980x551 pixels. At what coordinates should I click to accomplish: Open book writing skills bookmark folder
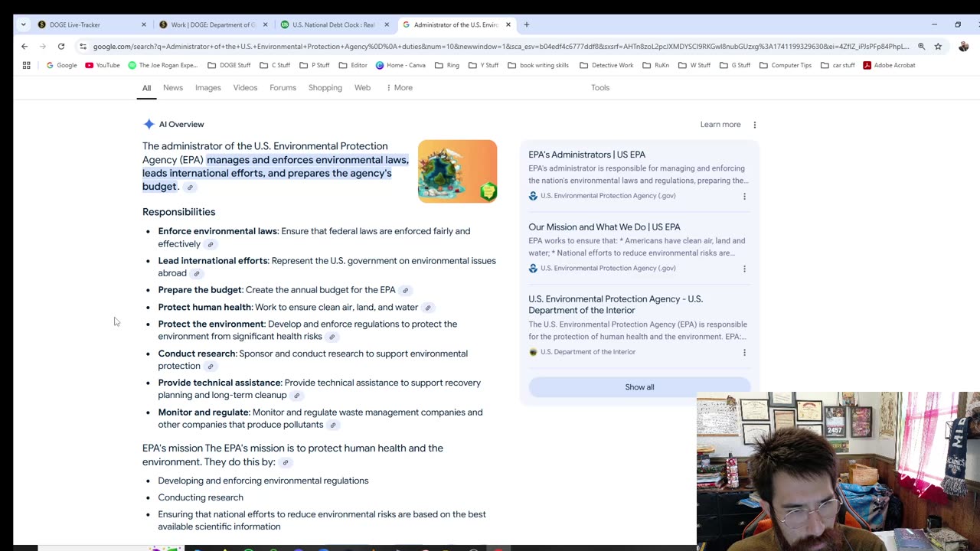point(538,65)
